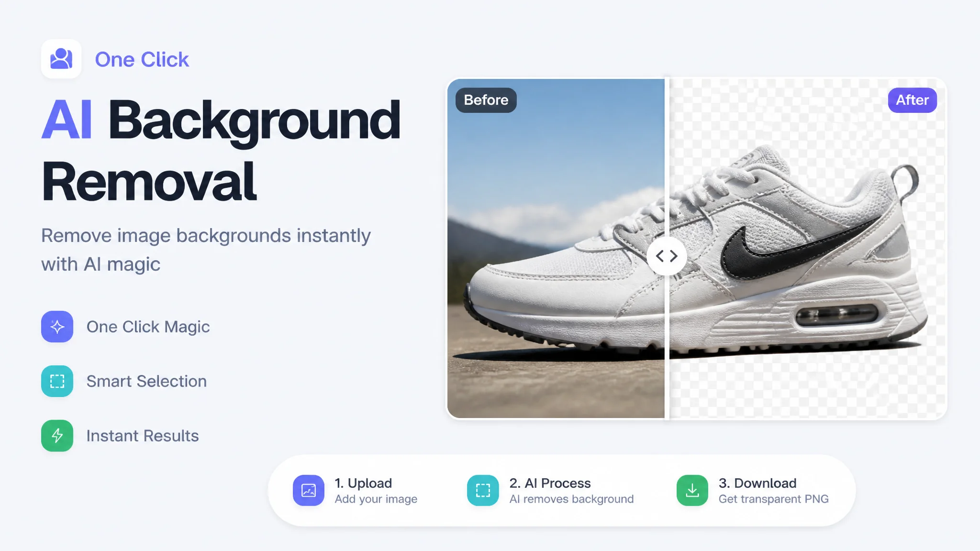
Task: Click the After label badge
Action: pos(912,100)
